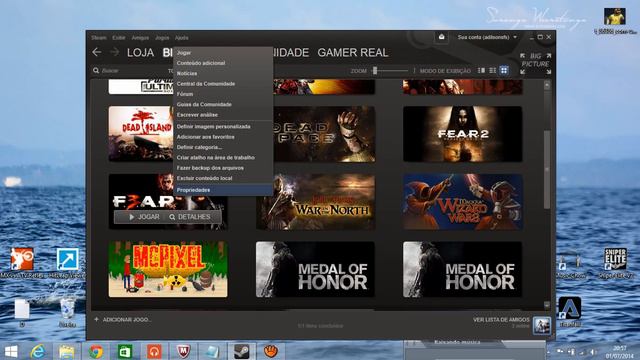Viewport: 640px width, 360px height.
Task: Click the search magnifier icon
Action: 96,71
